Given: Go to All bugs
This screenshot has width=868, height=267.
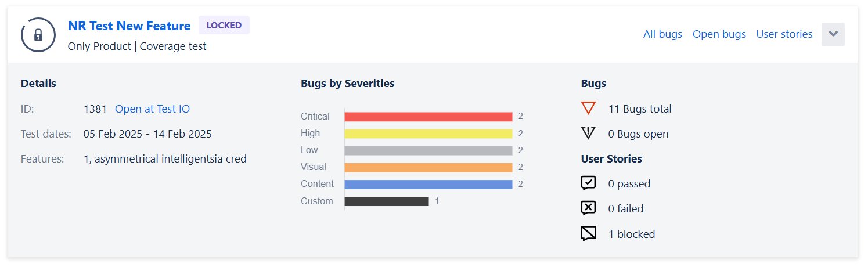Looking at the screenshot, I should pyautogui.click(x=662, y=34).
